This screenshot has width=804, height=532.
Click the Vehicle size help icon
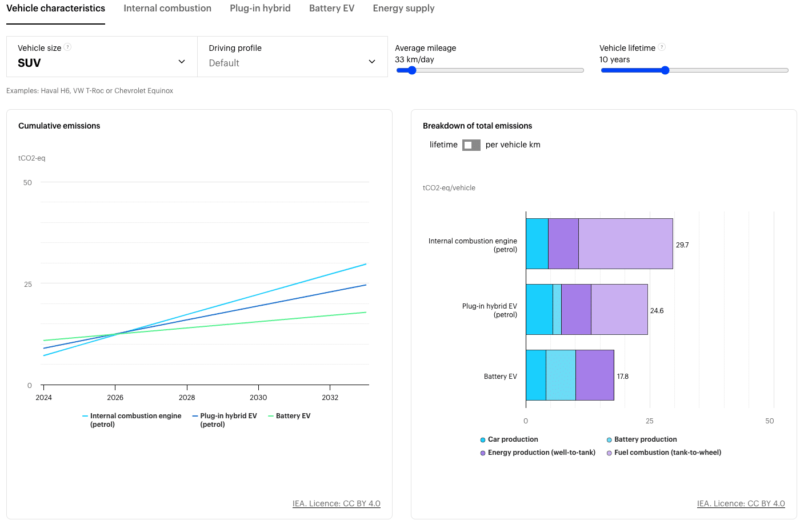pyautogui.click(x=67, y=47)
